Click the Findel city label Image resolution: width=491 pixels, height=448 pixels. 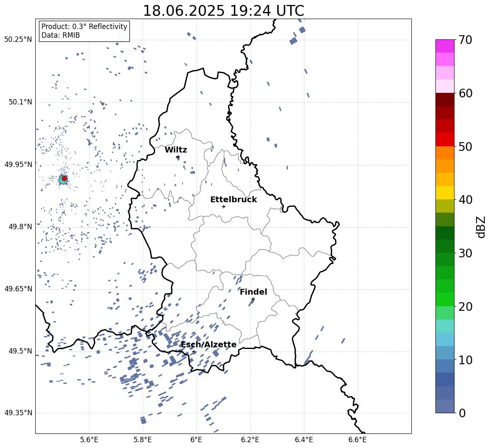[253, 292]
